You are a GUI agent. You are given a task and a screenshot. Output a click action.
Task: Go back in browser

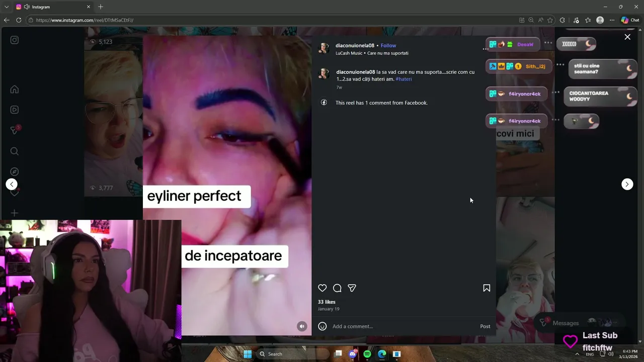7,20
